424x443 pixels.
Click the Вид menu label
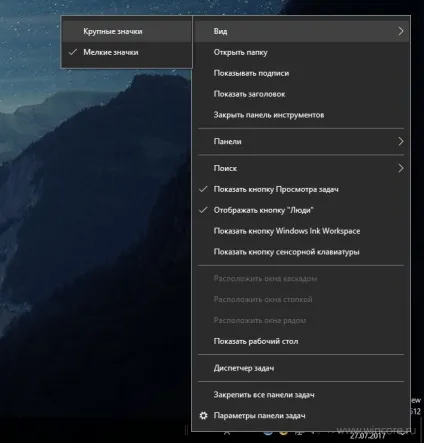click(220, 31)
